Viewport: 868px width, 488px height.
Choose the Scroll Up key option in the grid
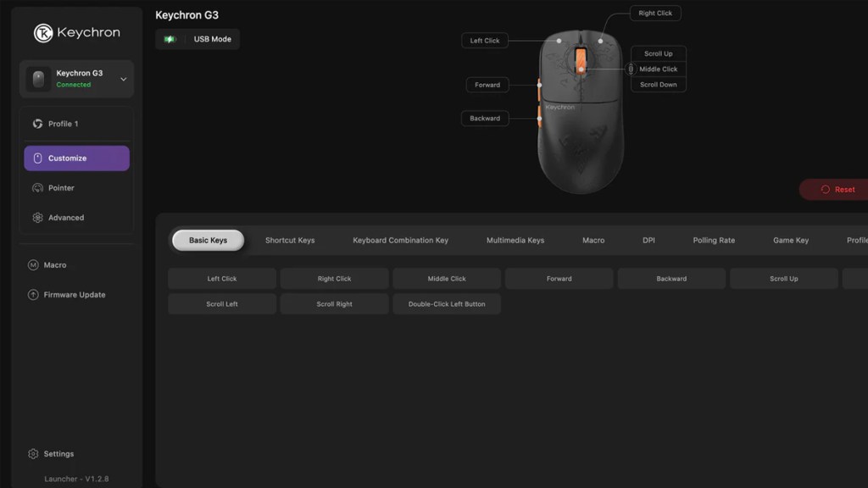[784, 279]
